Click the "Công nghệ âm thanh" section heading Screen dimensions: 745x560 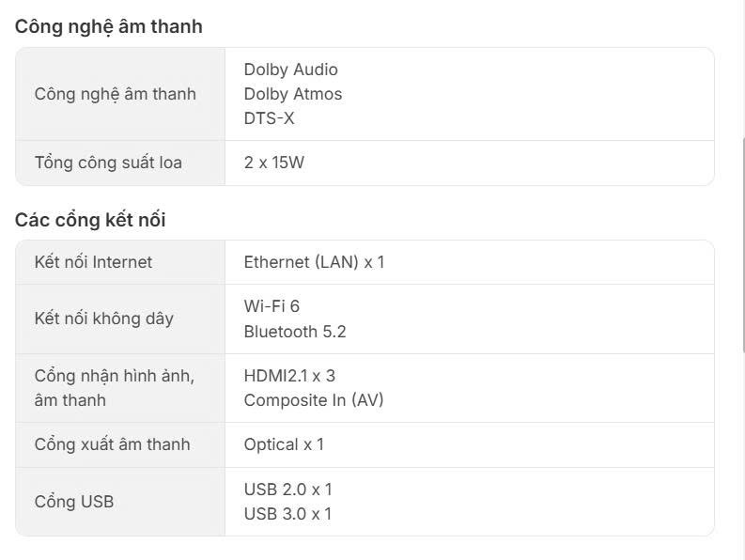pyautogui.click(x=108, y=26)
